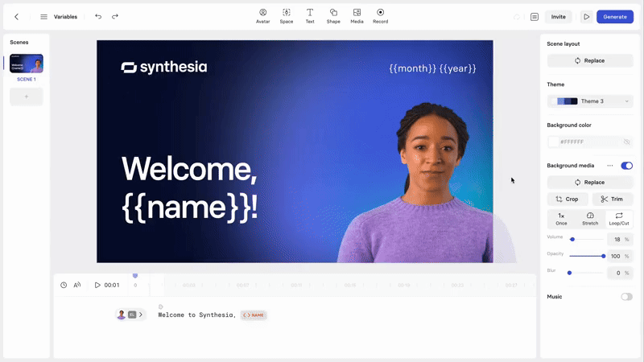This screenshot has height=362, width=644.
Task: Click the Invite button
Action: coord(558,17)
